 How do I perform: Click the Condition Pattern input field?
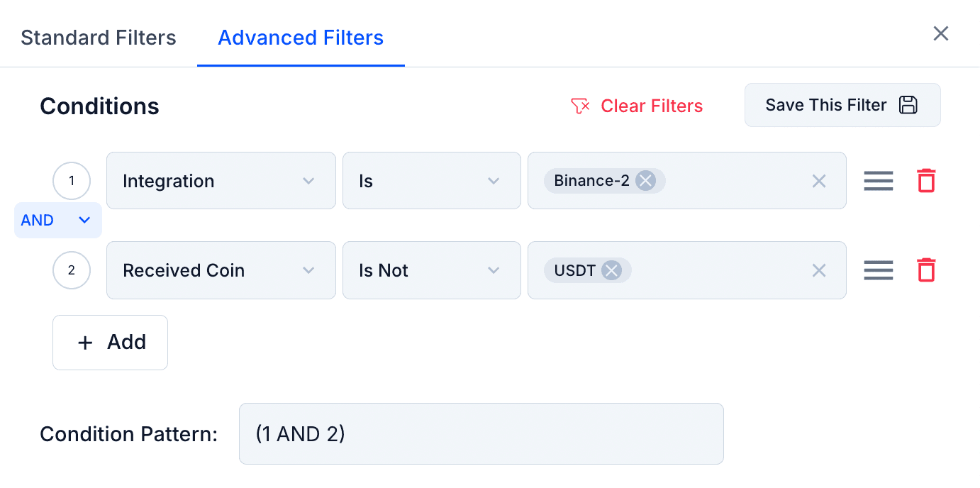click(481, 433)
